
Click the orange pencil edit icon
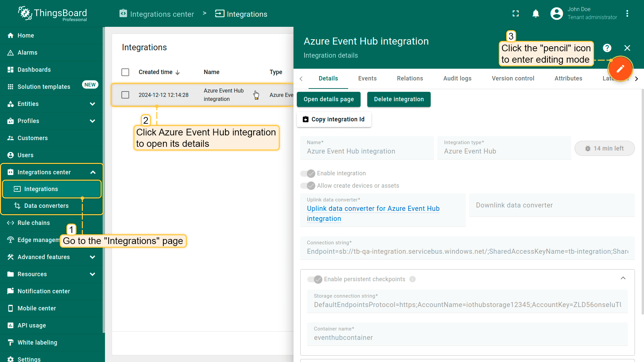(x=620, y=69)
